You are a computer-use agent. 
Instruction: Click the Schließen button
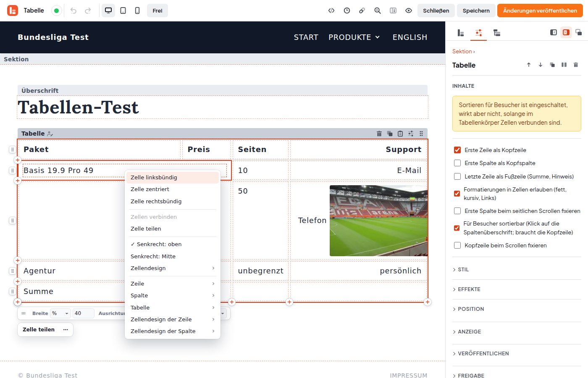point(436,10)
